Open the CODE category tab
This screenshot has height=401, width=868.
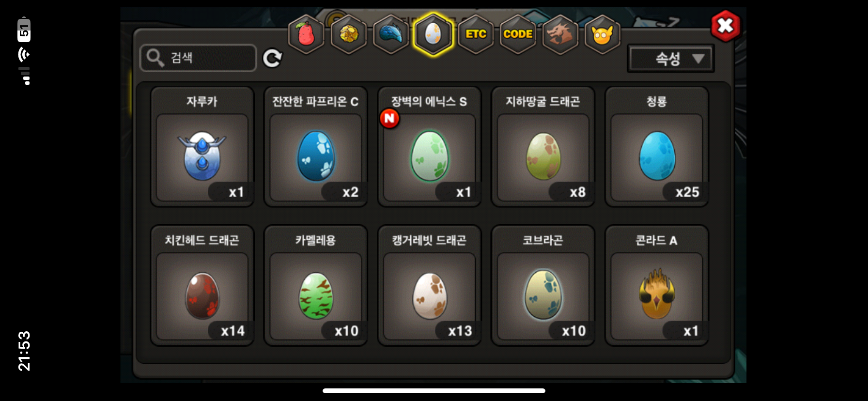click(x=518, y=34)
